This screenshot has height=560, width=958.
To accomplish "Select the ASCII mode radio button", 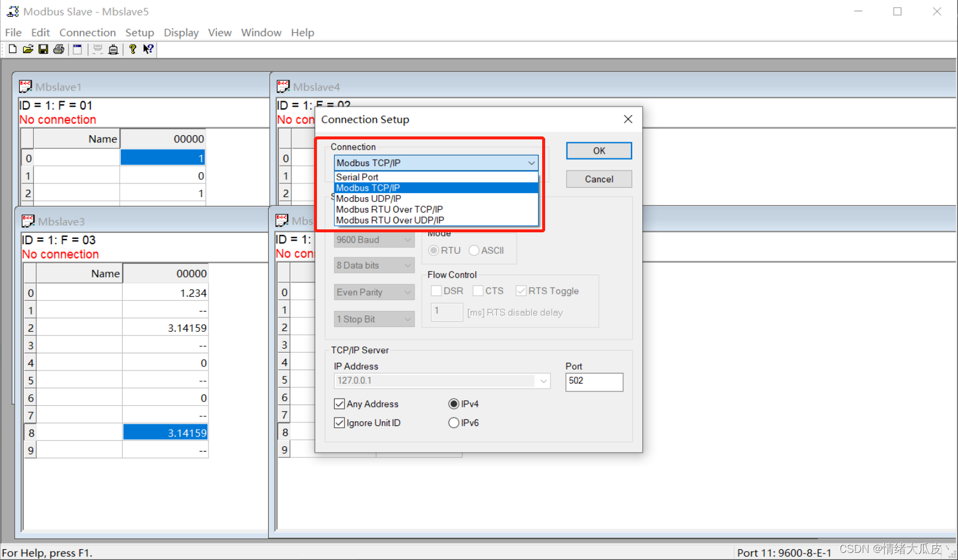I will [x=474, y=250].
